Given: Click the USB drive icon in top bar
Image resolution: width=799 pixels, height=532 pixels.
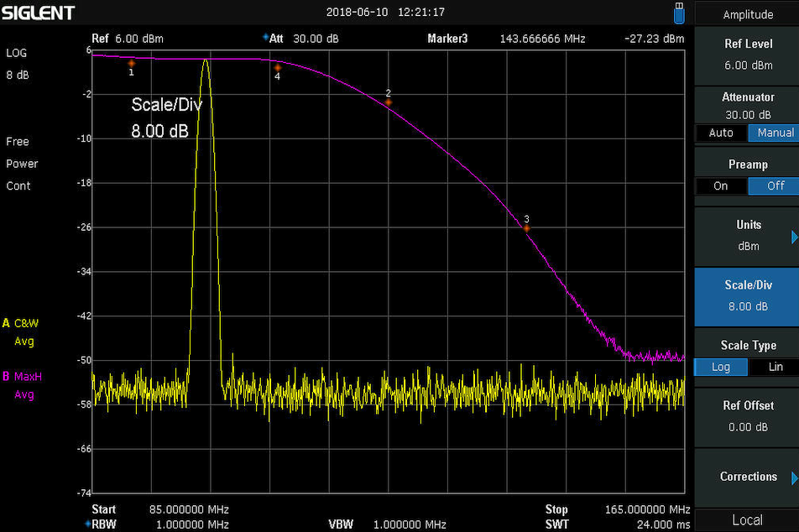Looking at the screenshot, I should [679, 13].
